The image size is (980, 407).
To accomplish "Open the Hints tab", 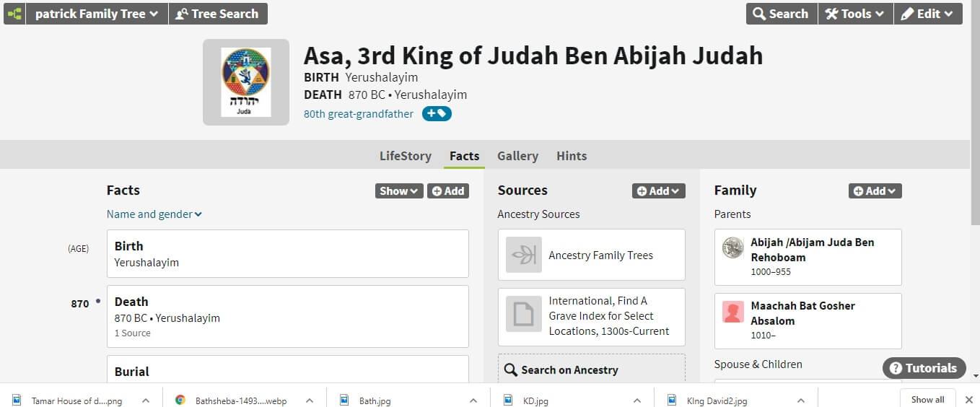I will click(572, 156).
